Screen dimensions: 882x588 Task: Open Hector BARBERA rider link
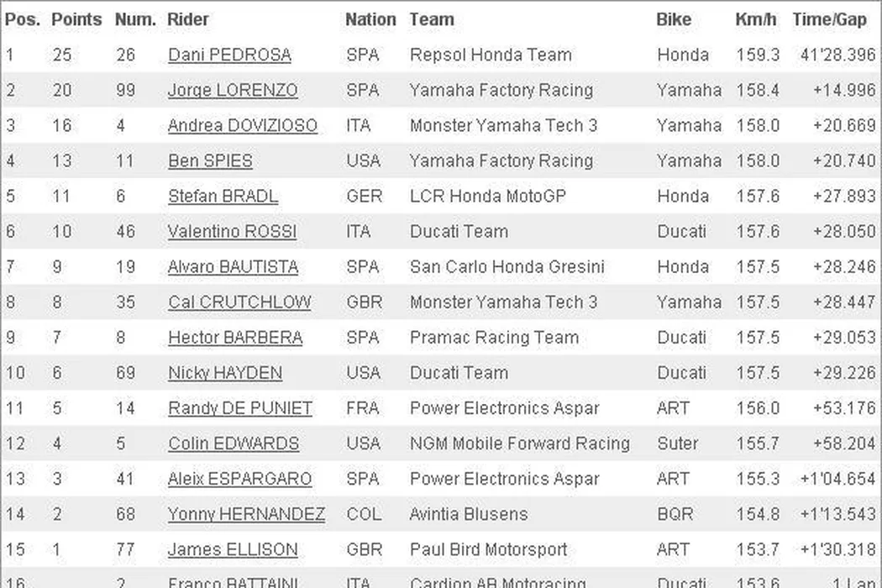(235, 338)
